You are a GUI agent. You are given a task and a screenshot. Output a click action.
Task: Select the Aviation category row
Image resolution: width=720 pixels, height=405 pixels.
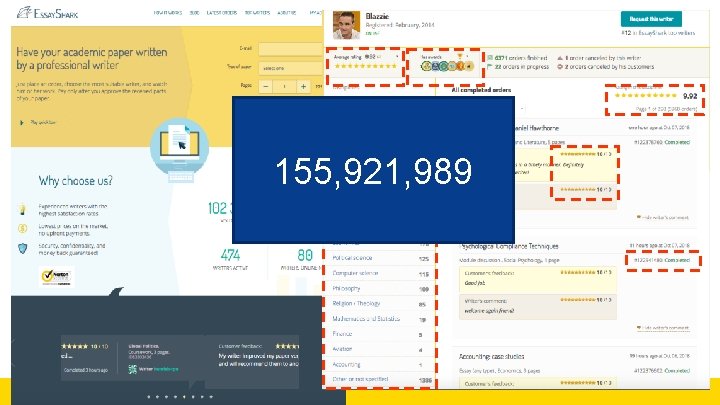pyautogui.click(x=380, y=349)
